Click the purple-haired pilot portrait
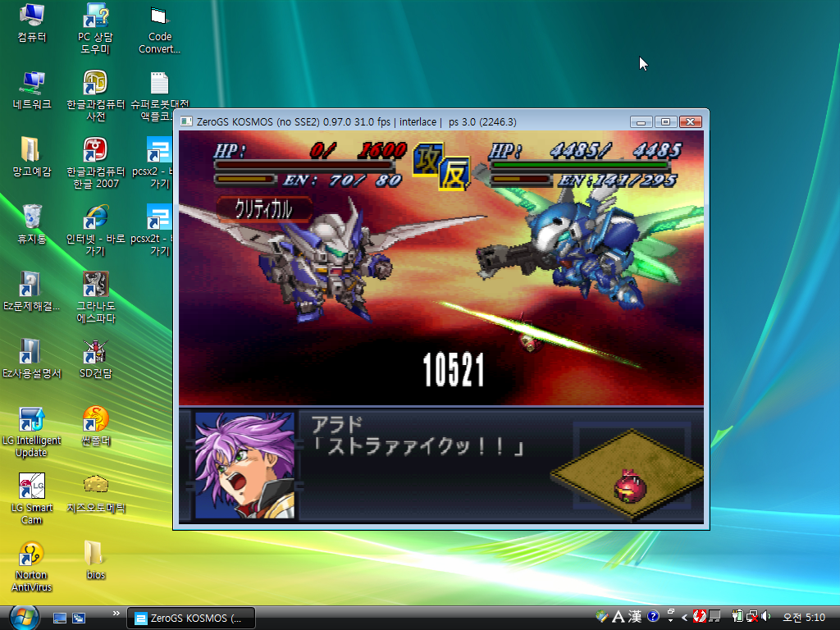Screen dimensions: 840x630 (244, 465)
